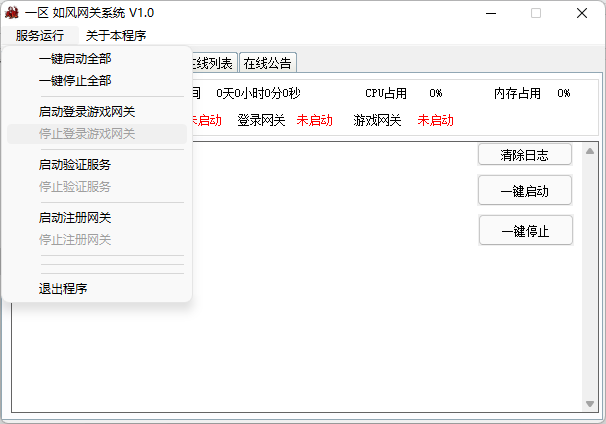
Task: Choose 一键停止全部 menu entry
Action: (x=75, y=80)
